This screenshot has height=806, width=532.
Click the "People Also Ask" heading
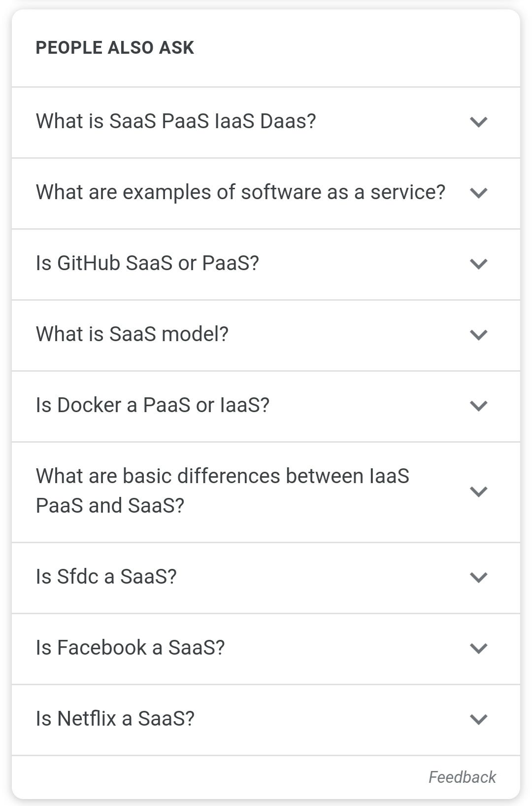(115, 48)
